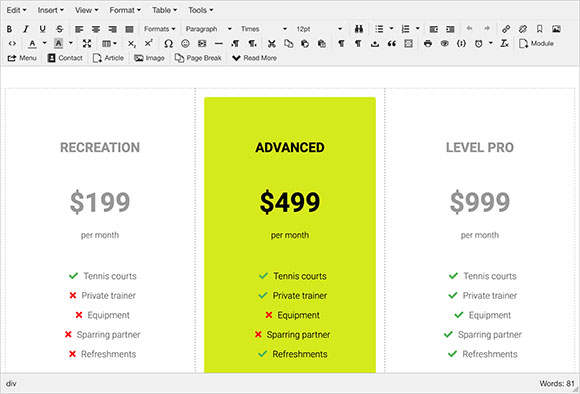Insert anchor bookmark icon
This screenshot has width=580, height=394.
point(539,29)
